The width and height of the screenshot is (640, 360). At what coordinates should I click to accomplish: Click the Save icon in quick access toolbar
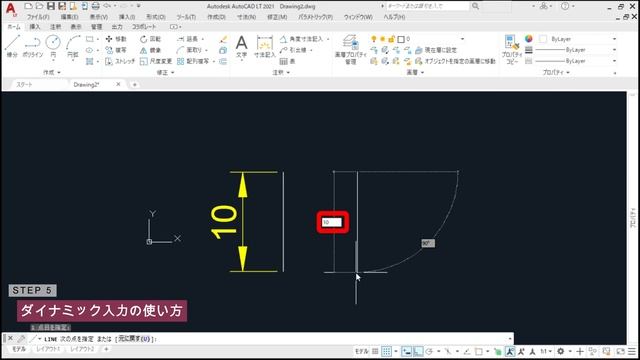tap(51, 6)
